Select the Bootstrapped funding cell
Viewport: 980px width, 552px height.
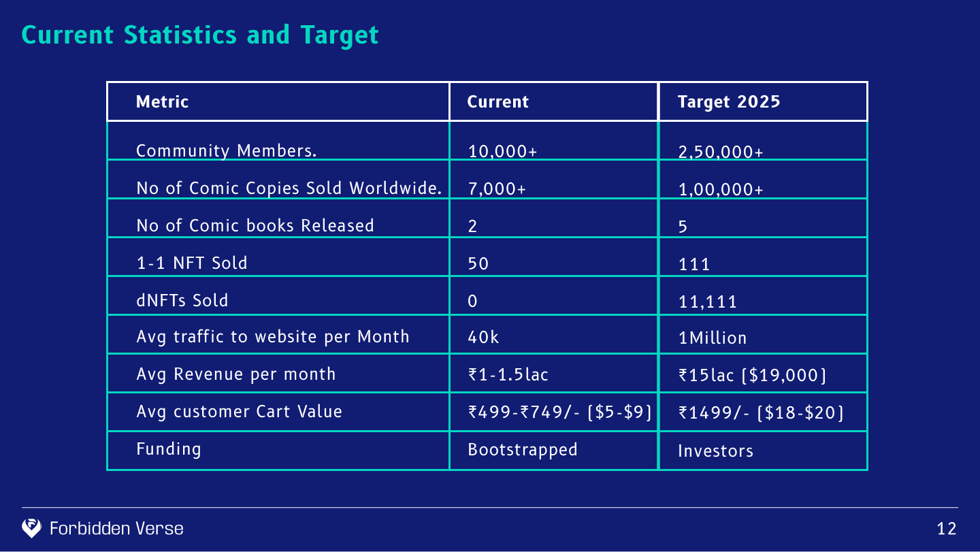click(x=523, y=449)
